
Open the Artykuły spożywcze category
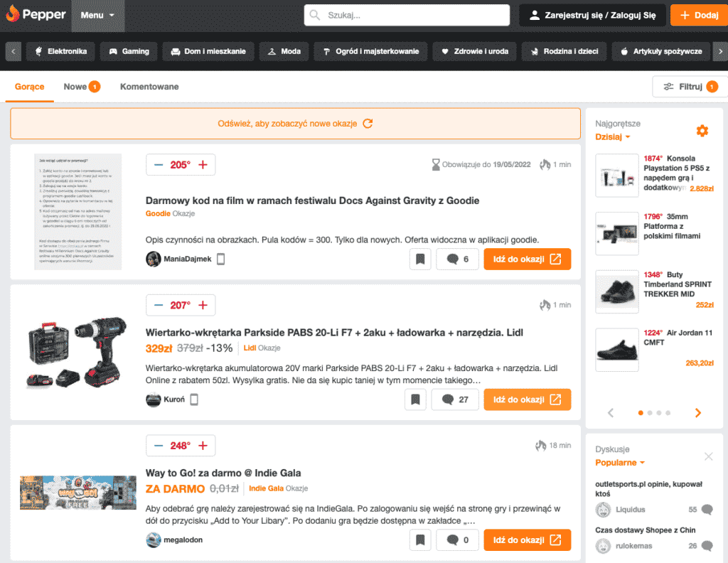click(x=661, y=51)
